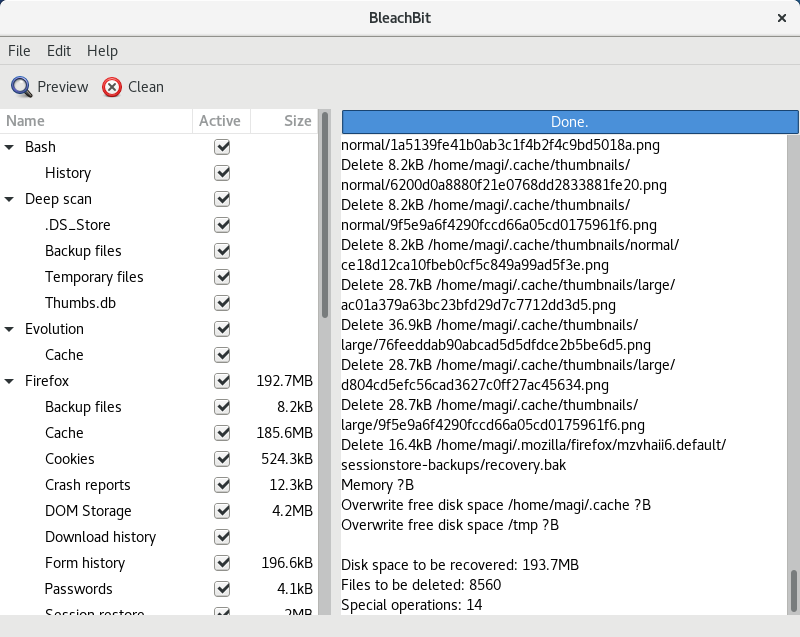Click the Name column header
800x637 pixels.
[x=96, y=121]
